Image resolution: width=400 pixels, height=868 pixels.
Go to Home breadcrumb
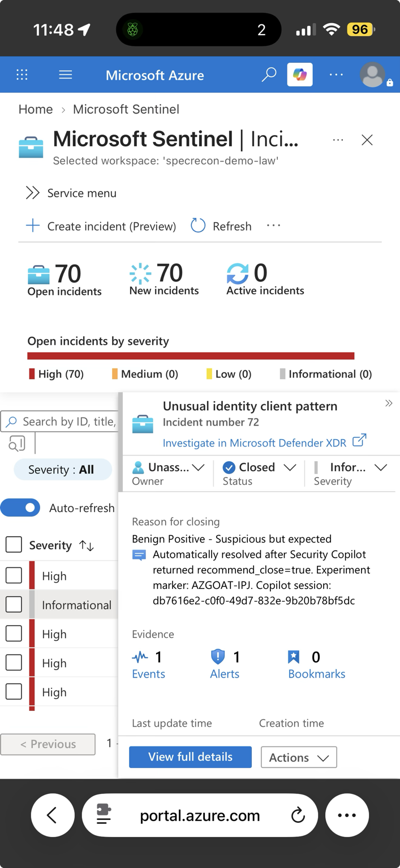click(36, 109)
